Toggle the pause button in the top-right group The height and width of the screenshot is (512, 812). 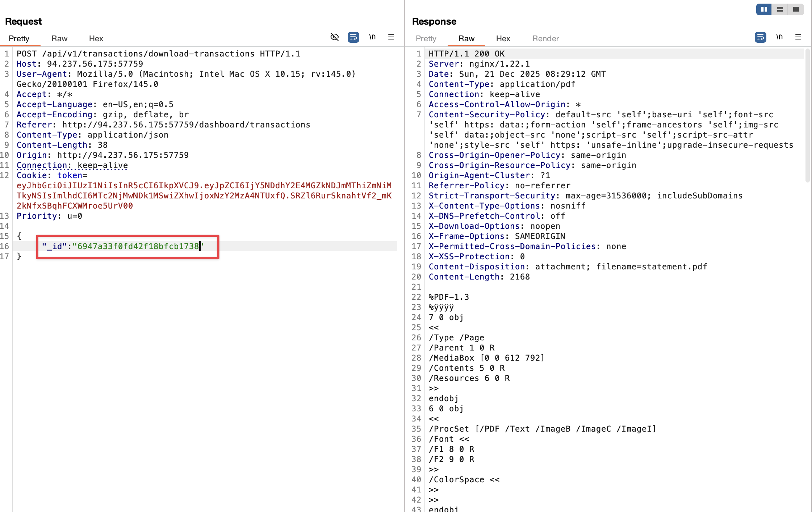pyautogui.click(x=763, y=9)
